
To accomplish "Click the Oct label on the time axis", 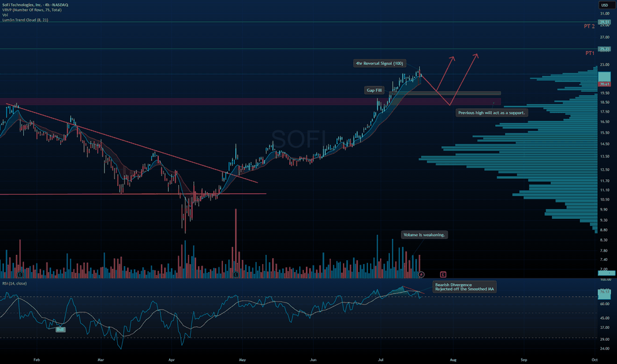I will coord(594,359).
